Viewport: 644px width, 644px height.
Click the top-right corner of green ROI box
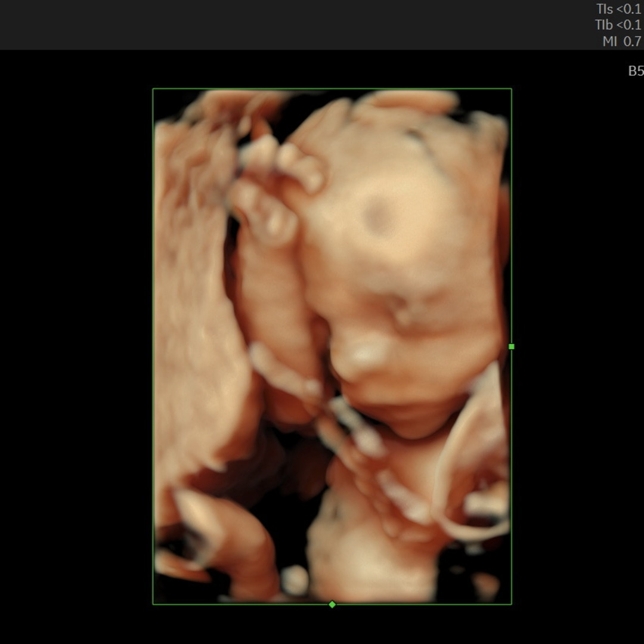pos(511,89)
